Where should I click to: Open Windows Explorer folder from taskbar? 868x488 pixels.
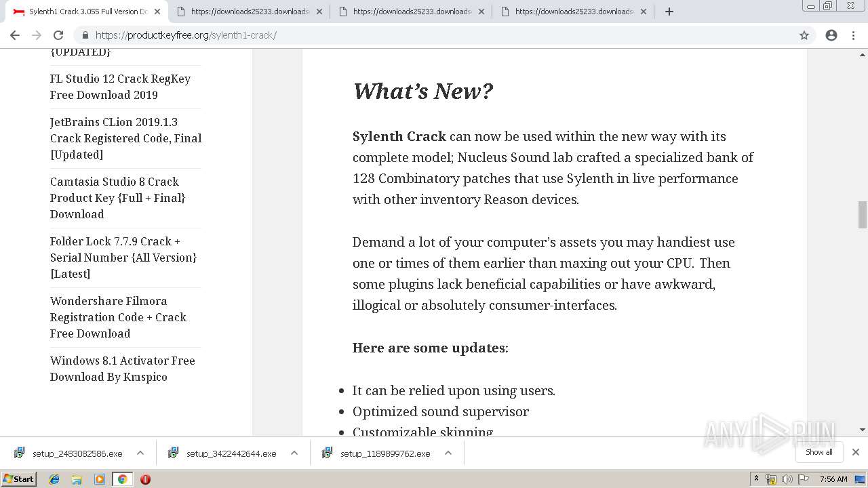click(x=77, y=479)
